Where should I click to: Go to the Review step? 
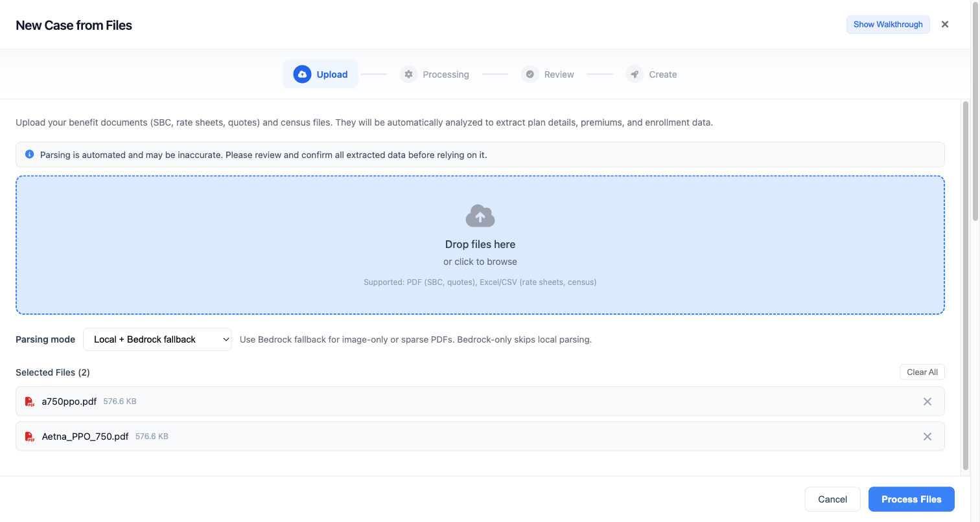pyautogui.click(x=559, y=74)
